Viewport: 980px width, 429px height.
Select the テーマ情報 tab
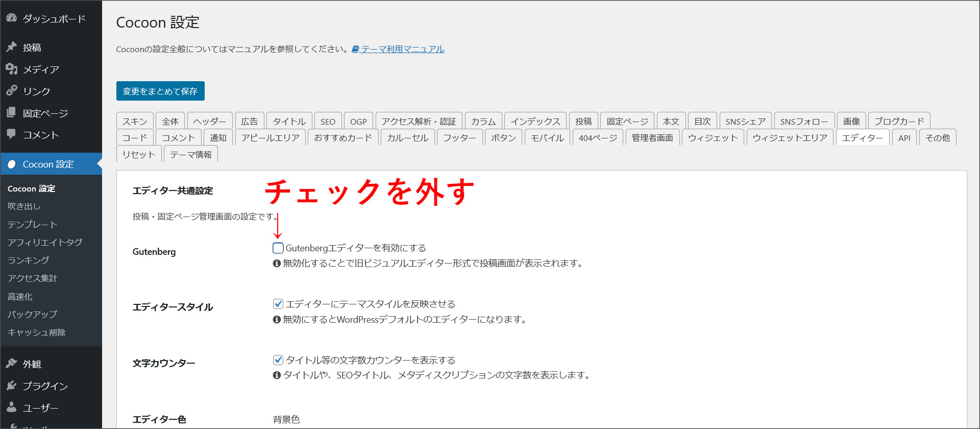click(191, 154)
